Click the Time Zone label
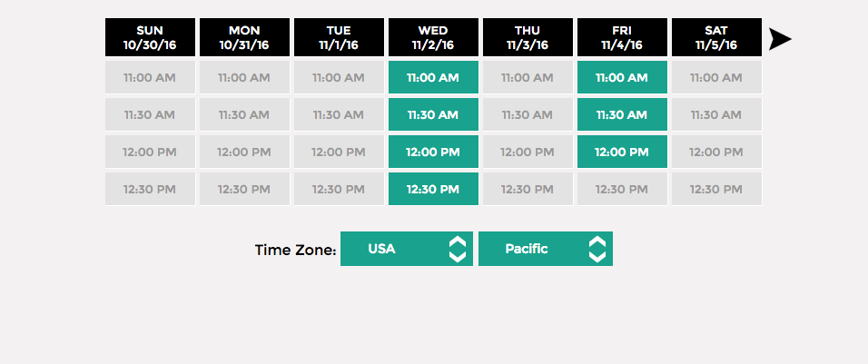Screen dimensions: 868x364 (295, 250)
